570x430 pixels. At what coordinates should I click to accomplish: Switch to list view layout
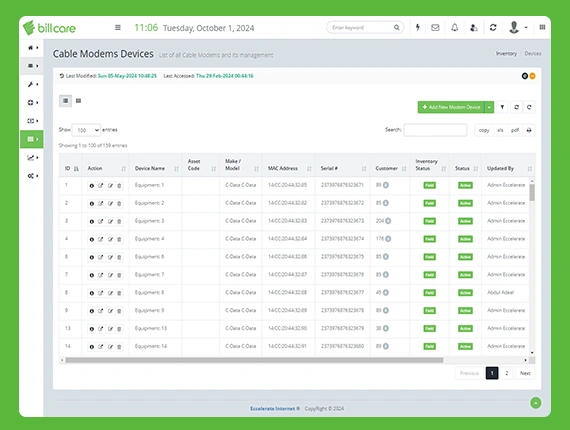[65, 101]
